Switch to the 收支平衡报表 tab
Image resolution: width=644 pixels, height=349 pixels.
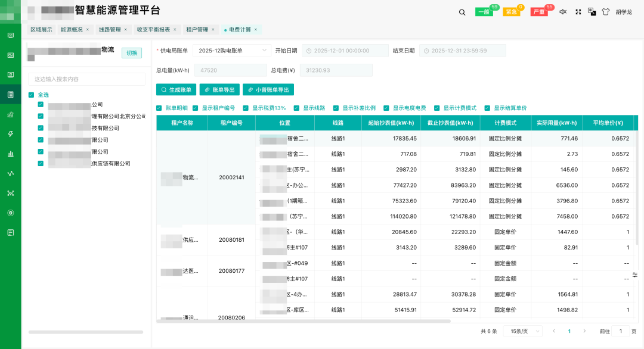(153, 29)
